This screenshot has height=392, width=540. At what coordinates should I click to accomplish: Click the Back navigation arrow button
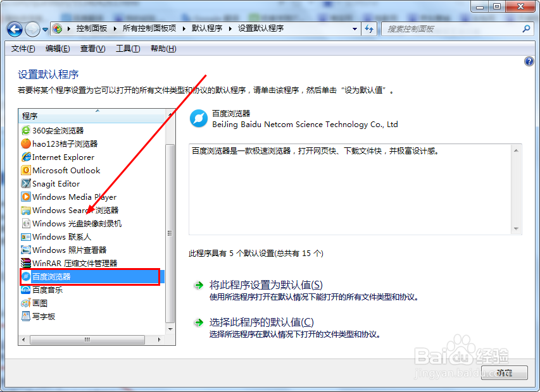point(15,29)
